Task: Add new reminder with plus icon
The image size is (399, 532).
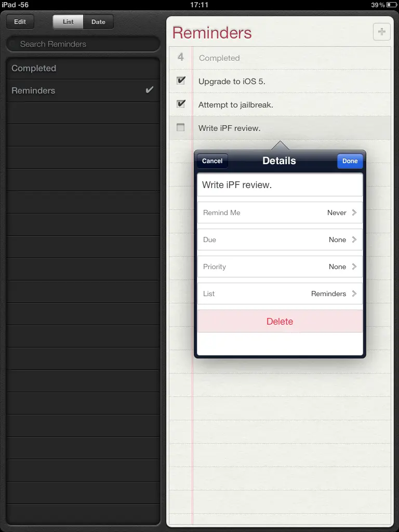Action: click(x=382, y=32)
